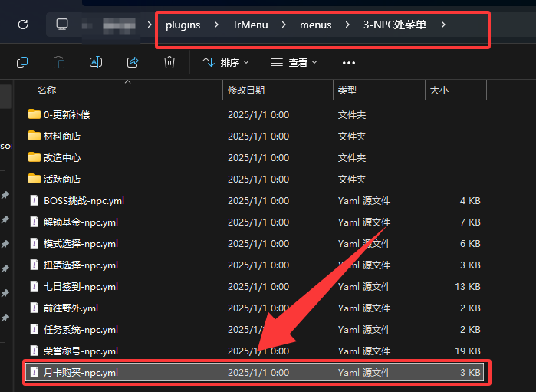
Task: Go to the menus breadcrumb folder
Action: [x=316, y=25]
